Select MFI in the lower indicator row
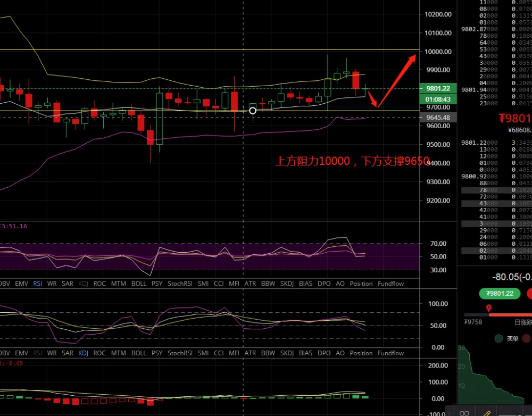The width and height of the screenshot is (532, 416). point(234,353)
